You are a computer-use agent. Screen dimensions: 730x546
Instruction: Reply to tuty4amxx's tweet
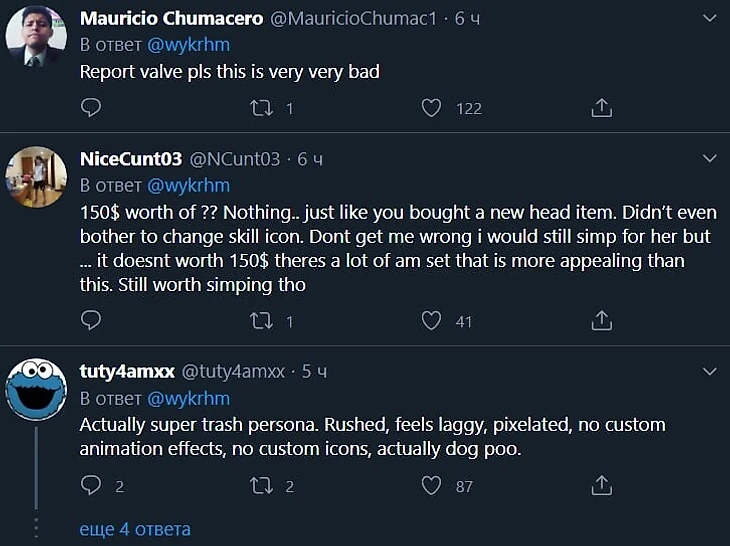(91, 486)
